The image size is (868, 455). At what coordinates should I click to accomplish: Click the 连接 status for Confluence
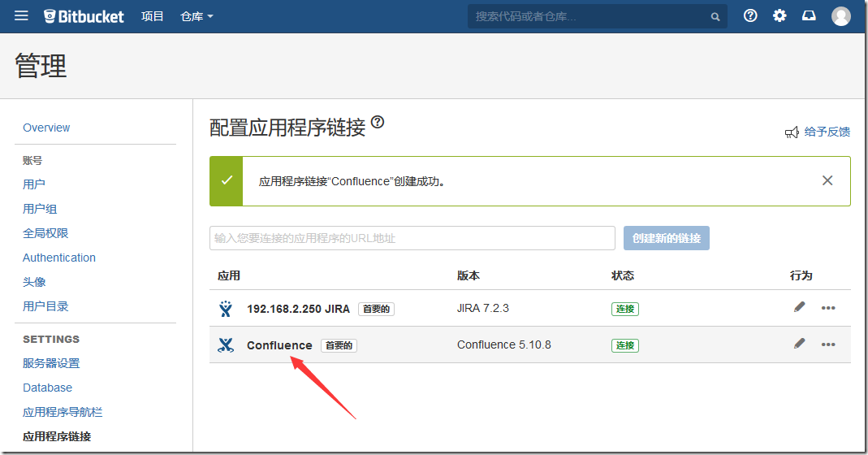coord(625,346)
